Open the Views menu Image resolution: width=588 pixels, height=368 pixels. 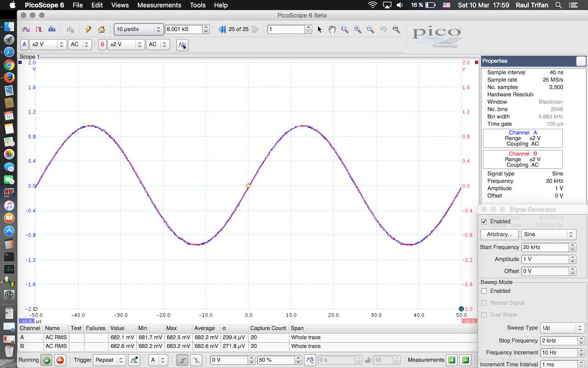pyautogui.click(x=120, y=5)
